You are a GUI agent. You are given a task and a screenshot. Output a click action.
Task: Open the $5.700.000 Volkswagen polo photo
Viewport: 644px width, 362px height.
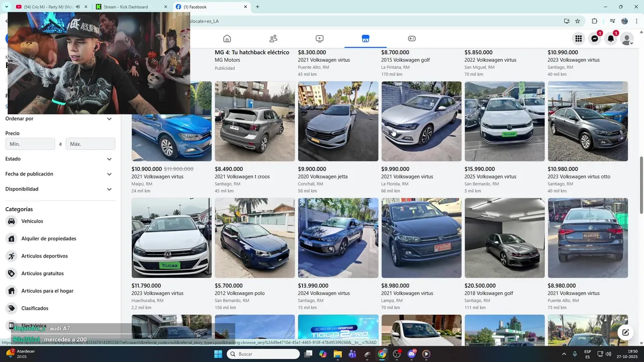255,238
